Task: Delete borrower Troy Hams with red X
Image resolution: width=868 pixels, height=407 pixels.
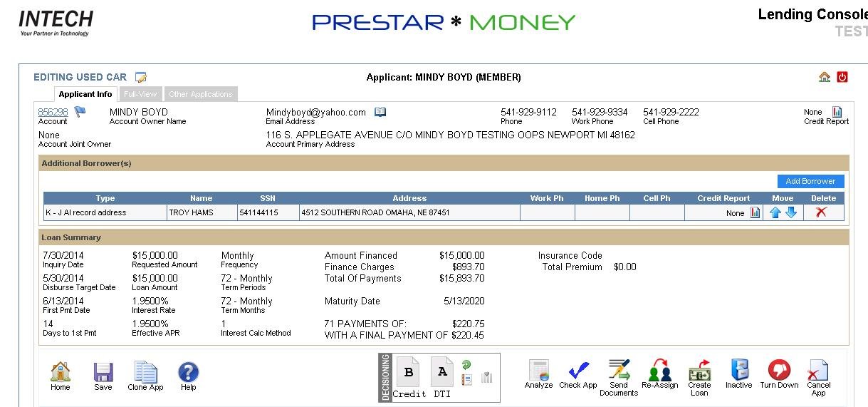Action: 821,212
